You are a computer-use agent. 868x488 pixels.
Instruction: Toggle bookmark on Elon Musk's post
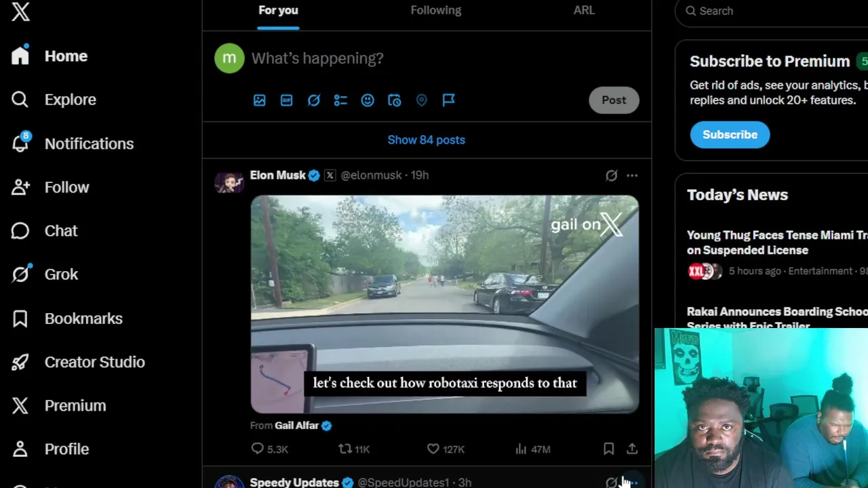click(x=609, y=449)
